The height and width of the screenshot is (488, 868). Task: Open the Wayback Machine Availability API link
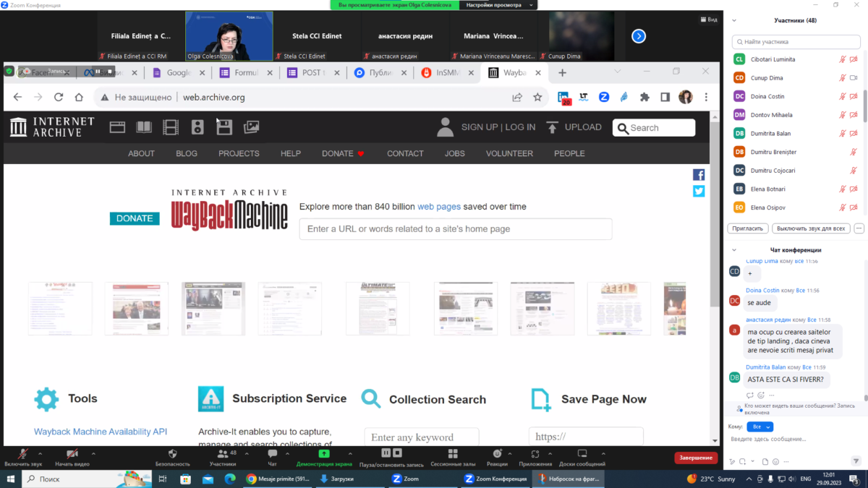(101, 432)
